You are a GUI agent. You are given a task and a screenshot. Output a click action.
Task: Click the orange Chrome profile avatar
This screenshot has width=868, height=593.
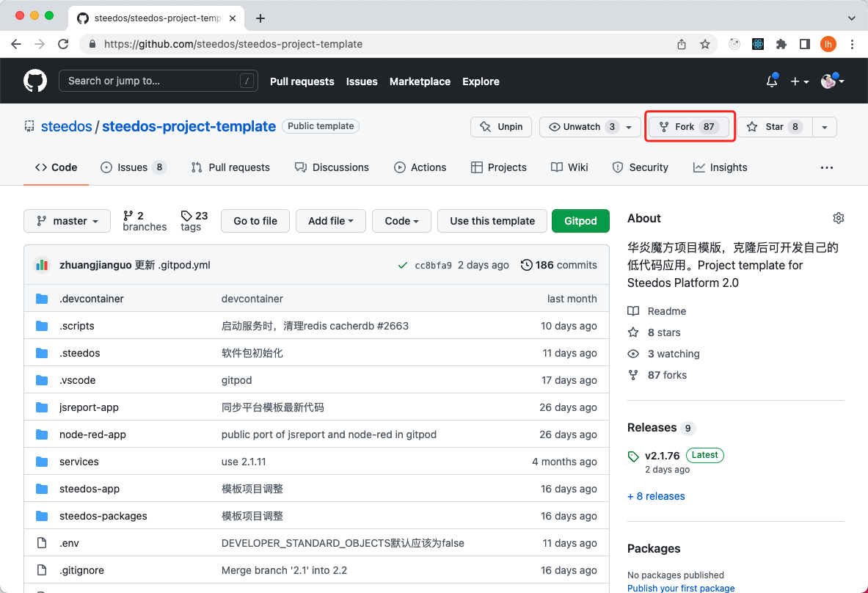pos(828,44)
